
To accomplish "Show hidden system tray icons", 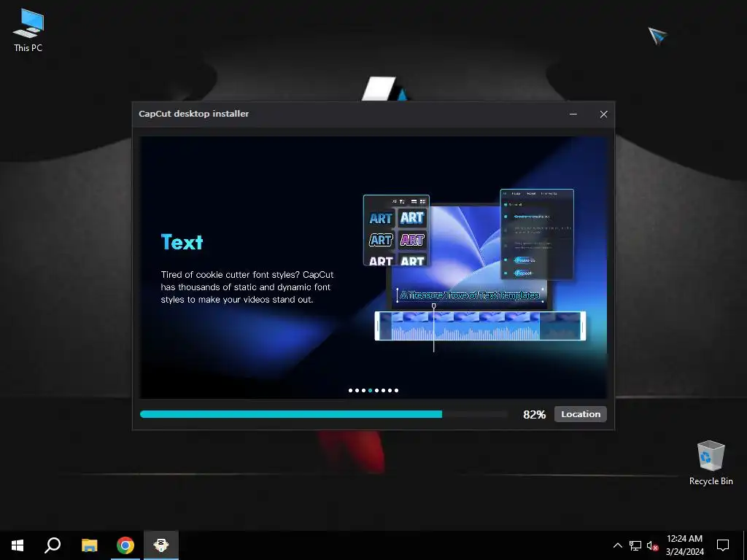I will pyautogui.click(x=617, y=545).
